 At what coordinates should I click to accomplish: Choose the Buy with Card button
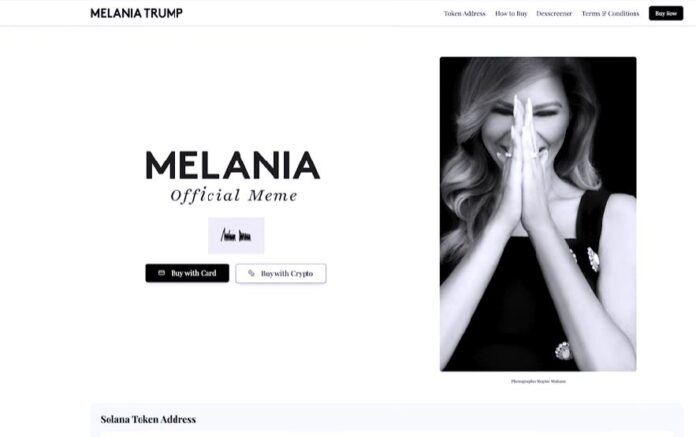click(187, 273)
